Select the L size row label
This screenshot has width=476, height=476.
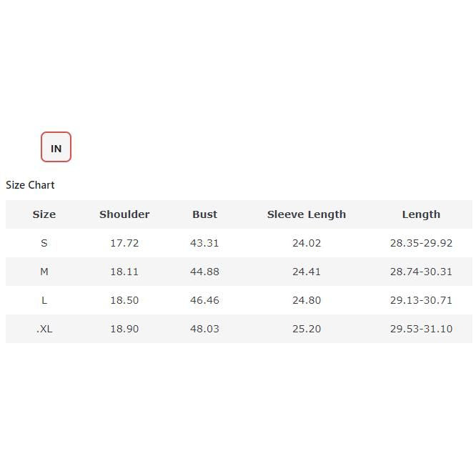pos(44,300)
